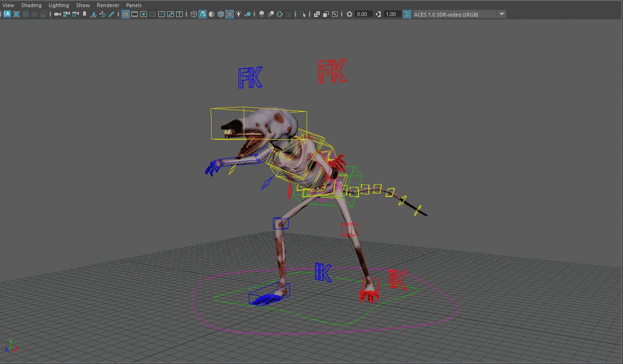Viewport: 623px width, 364px height.
Task: Open the Show panel menu
Action: pyautogui.click(x=83, y=5)
